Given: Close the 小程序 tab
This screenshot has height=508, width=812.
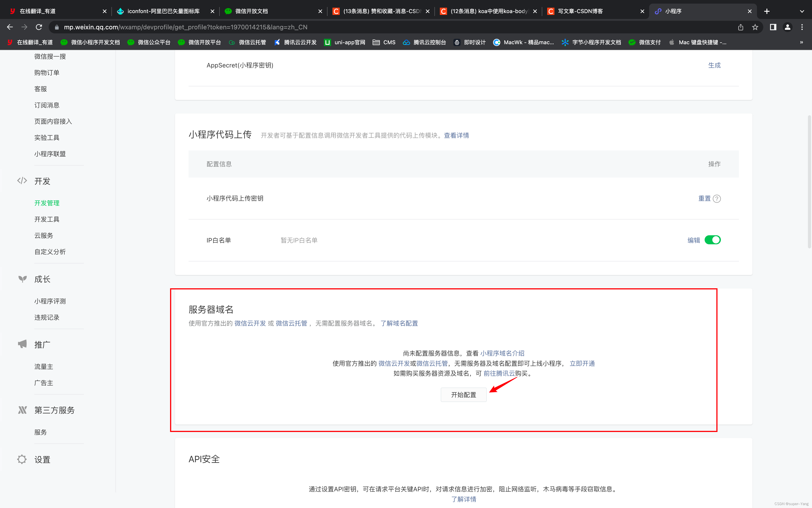Looking at the screenshot, I should 750,11.
